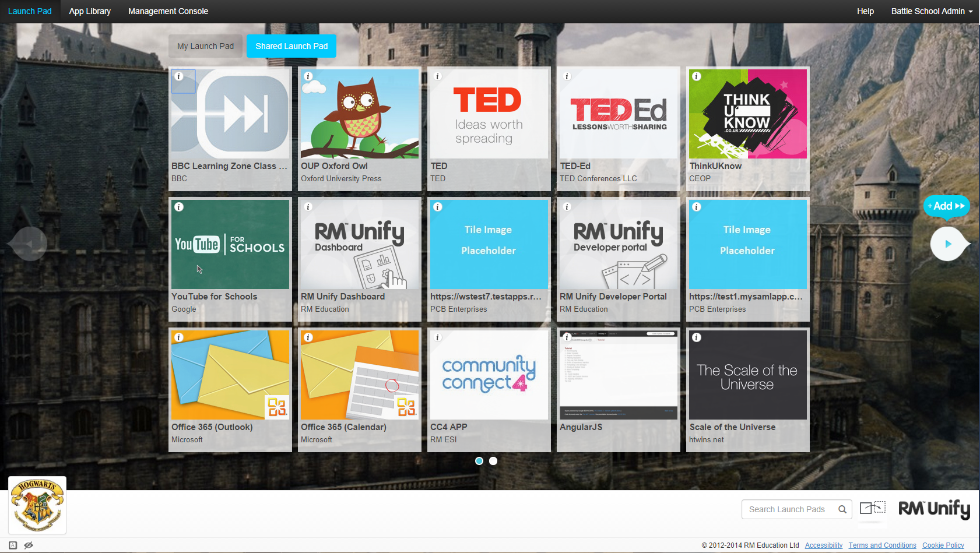Switch to Shared Launch Pad tab
The image size is (980, 553).
tap(291, 46)
